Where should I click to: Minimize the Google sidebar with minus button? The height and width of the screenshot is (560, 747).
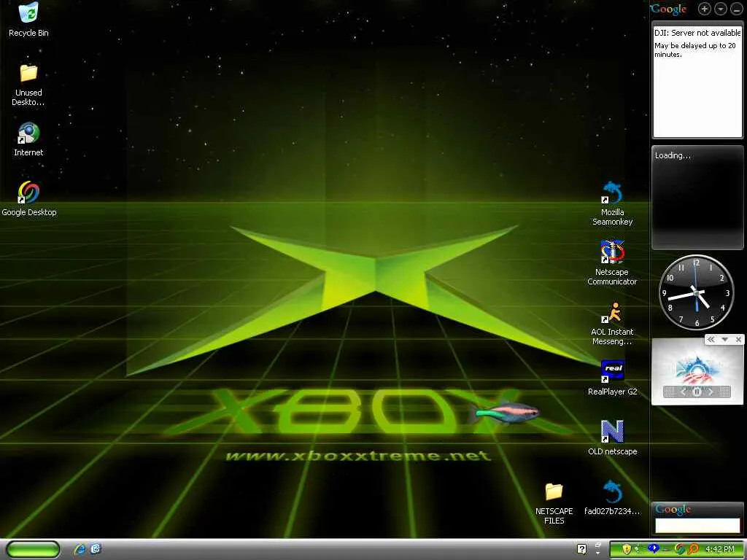(x=736, y=9)
